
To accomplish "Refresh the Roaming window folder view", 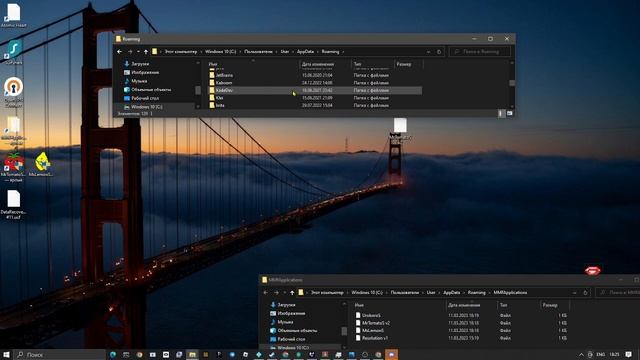I will pyautogui.click(x=439, y=52).
